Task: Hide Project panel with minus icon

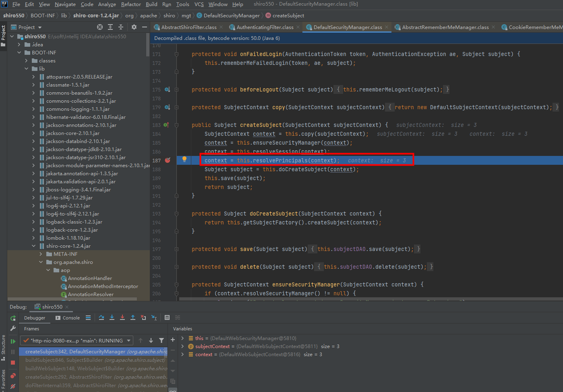Action: pos(145,27)
